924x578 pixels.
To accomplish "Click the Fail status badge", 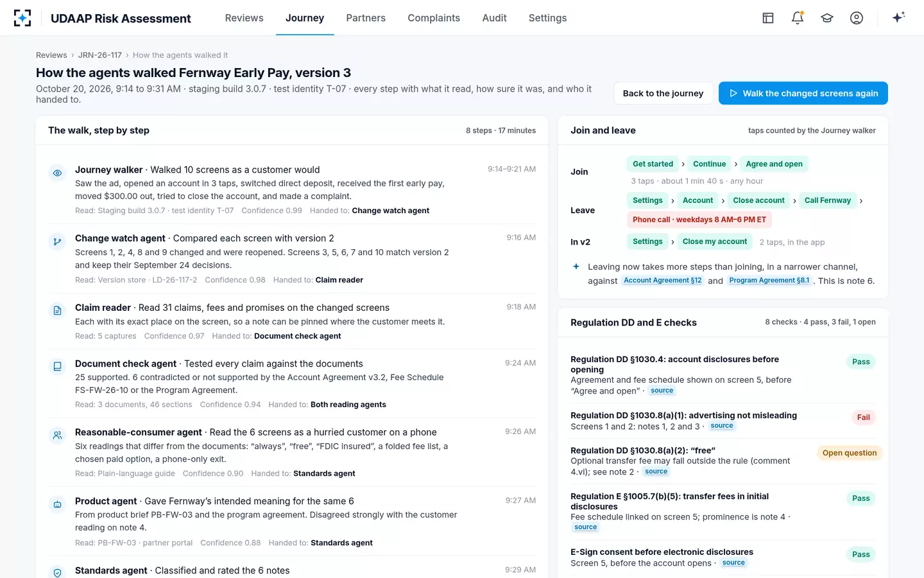I will tap(864, 417).
